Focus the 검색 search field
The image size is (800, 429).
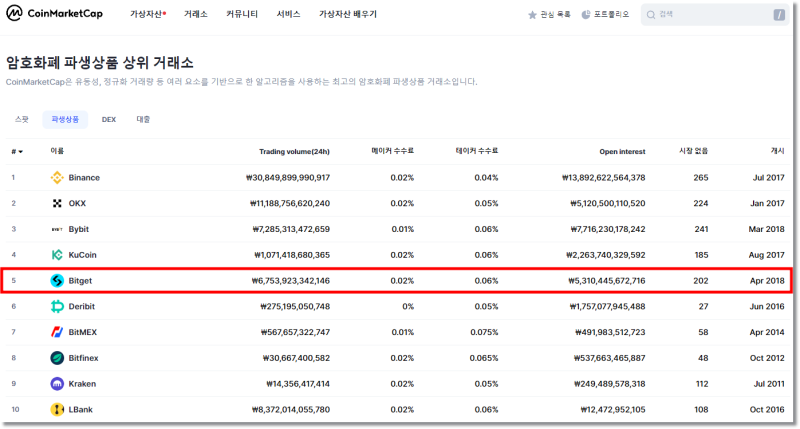point(715,15)
